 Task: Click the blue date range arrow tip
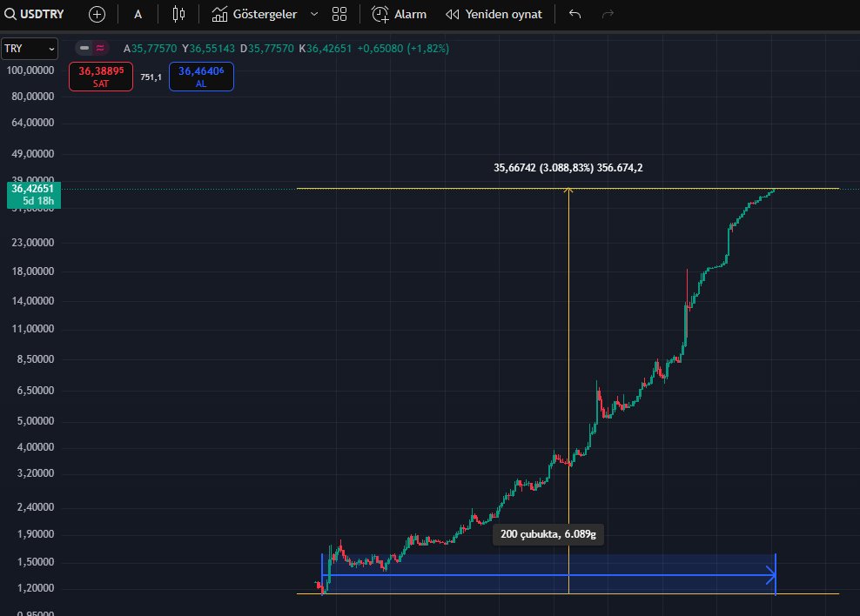click(x=772, y=575)
